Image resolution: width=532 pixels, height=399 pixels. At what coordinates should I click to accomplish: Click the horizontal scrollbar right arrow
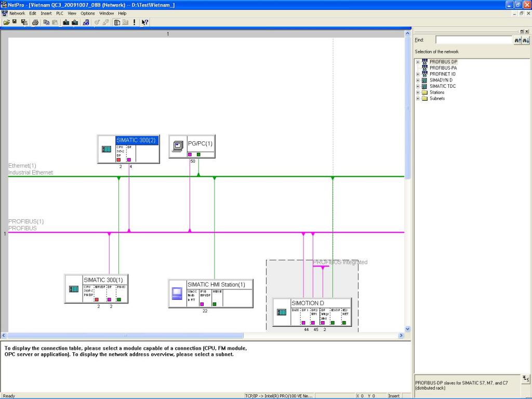[401, 336]
